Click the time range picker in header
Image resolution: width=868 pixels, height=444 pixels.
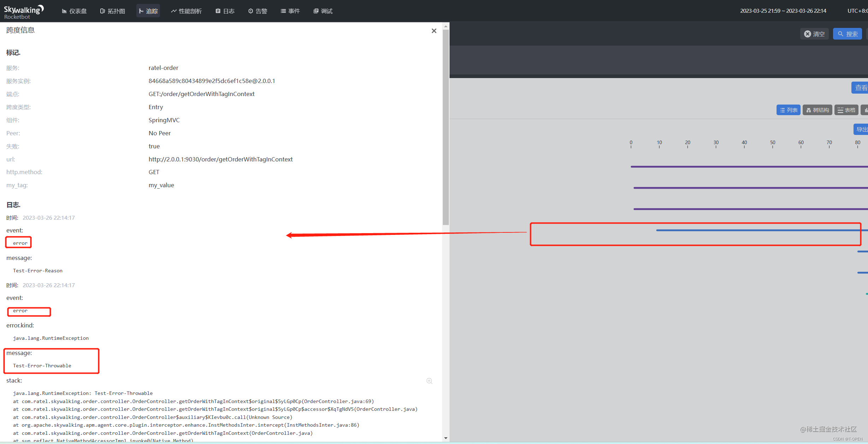pyautogui.click(x=783, y=11)
